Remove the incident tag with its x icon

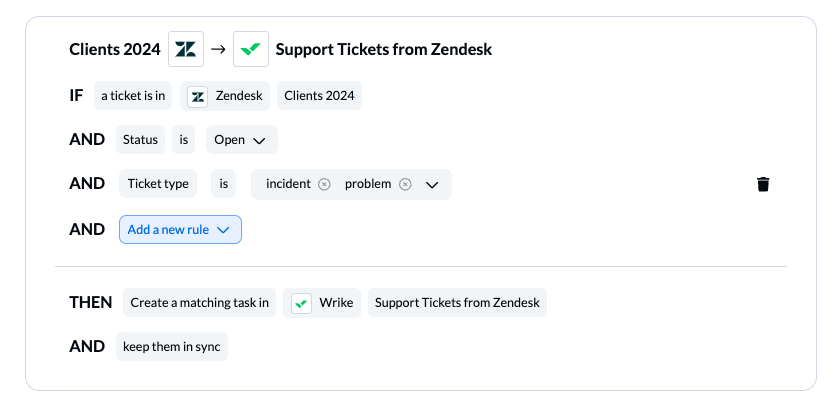tap(324, 184)
